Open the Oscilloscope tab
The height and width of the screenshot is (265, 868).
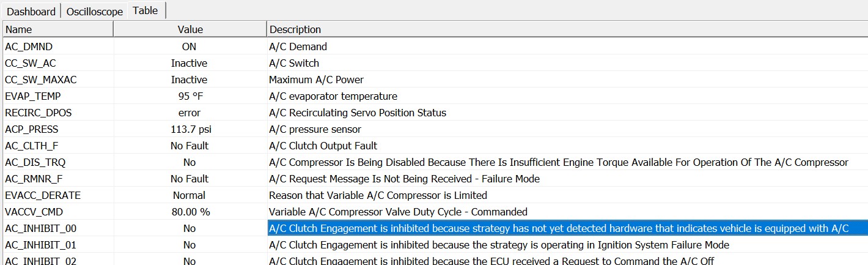94,11
